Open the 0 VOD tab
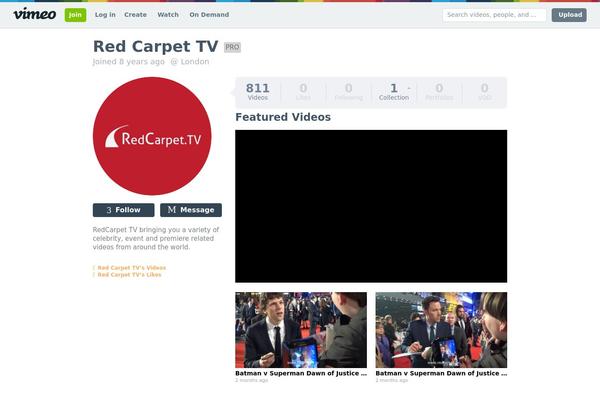 tap(484, 92)
